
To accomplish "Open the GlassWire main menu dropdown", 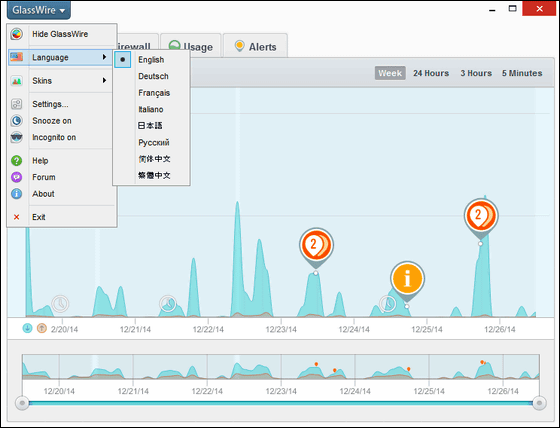I will [x=39, y=10].
